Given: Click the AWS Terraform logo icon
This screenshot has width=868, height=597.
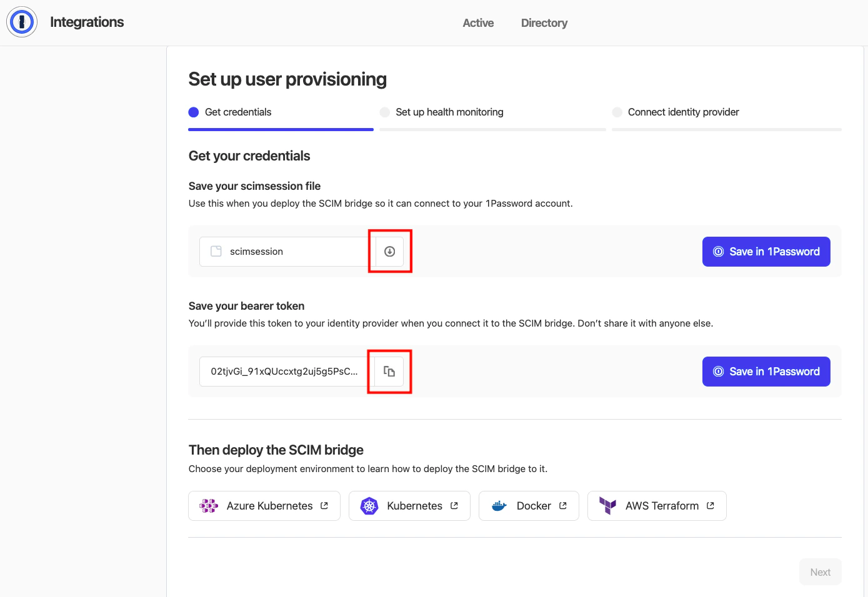Looking at the screenshot, I should point(607,506).
